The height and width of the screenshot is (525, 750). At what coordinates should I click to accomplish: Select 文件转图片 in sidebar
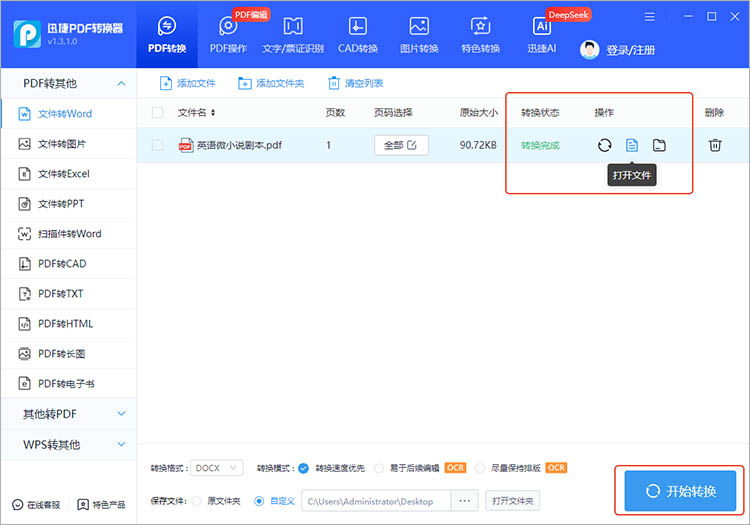coord(68,144)
